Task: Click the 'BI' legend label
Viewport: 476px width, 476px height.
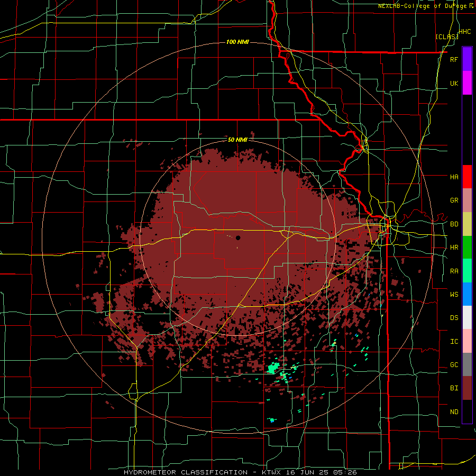Action: [454, 388]
